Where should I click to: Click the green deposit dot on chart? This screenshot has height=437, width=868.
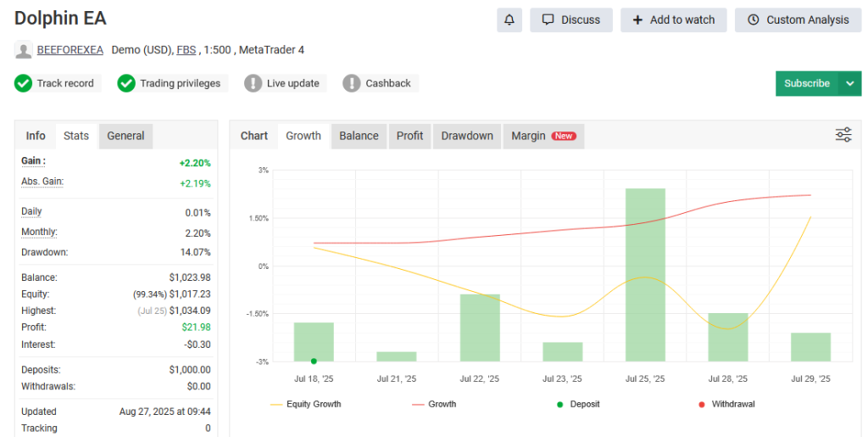[x=314, y=361]
